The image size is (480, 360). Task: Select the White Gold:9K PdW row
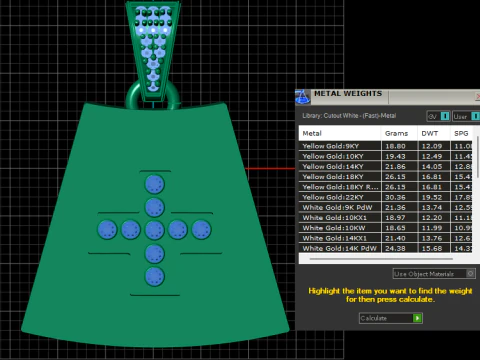click(x=385, y=207)
